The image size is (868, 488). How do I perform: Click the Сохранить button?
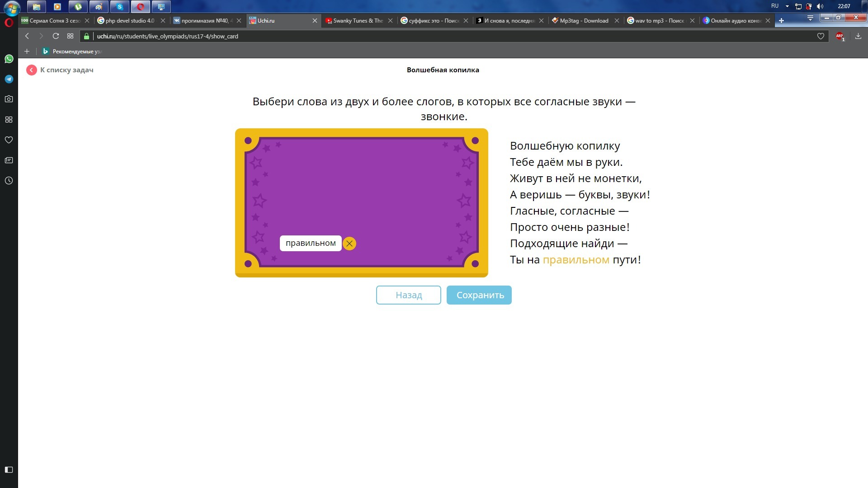[x=479, y=295]
